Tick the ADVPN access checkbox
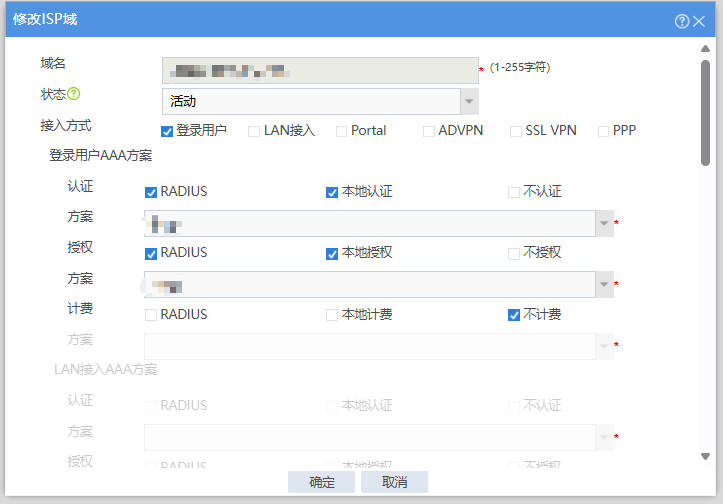723x504 pixels. pyautogui.click(x=429, y=131)
